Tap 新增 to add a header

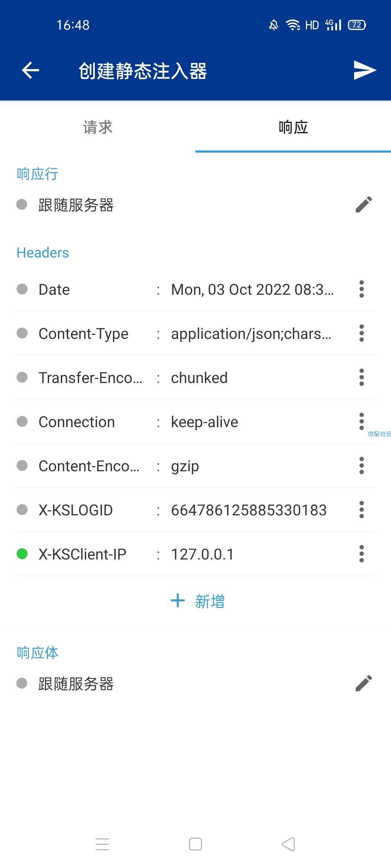(210, 601)
